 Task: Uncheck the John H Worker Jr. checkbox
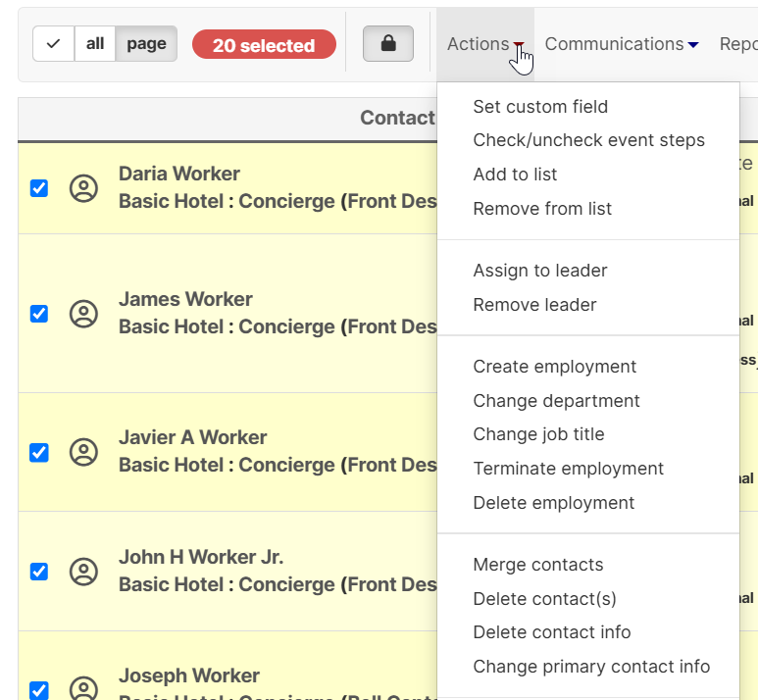point(39,572)
